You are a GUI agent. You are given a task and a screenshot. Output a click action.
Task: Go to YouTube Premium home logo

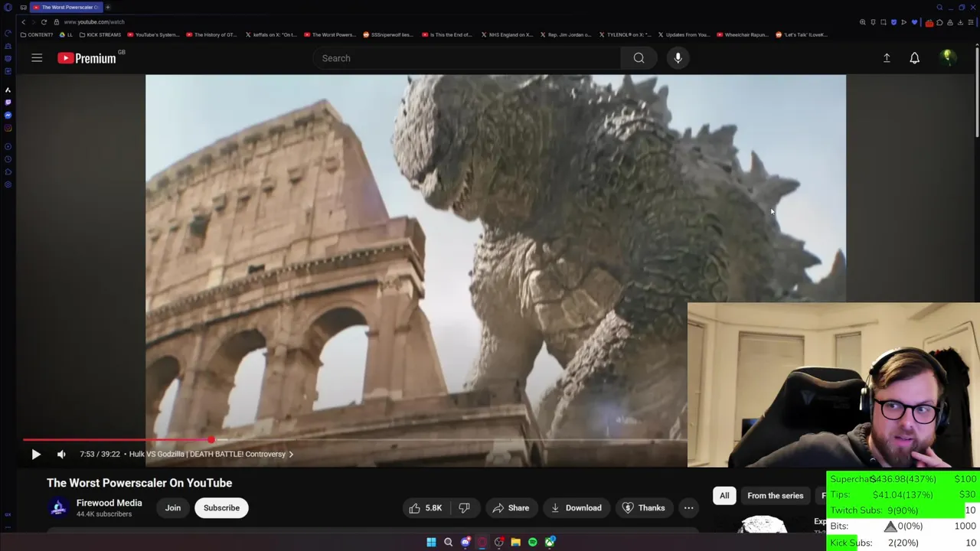click(87, 58)
